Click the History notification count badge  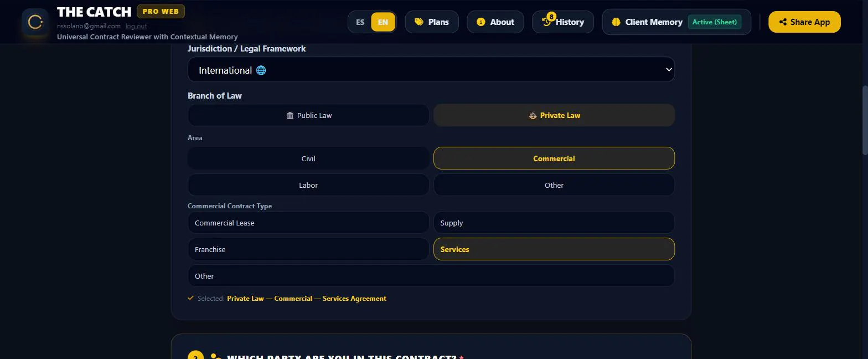pos(551,17)
